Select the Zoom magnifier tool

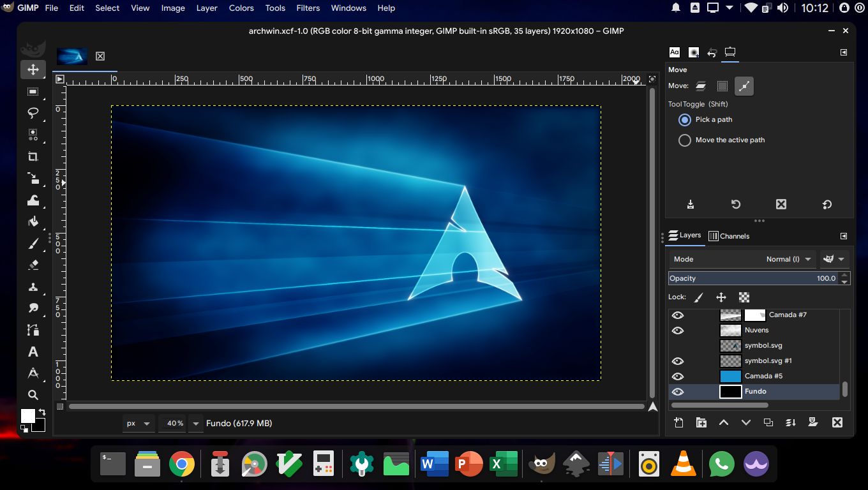pos(33,395)
